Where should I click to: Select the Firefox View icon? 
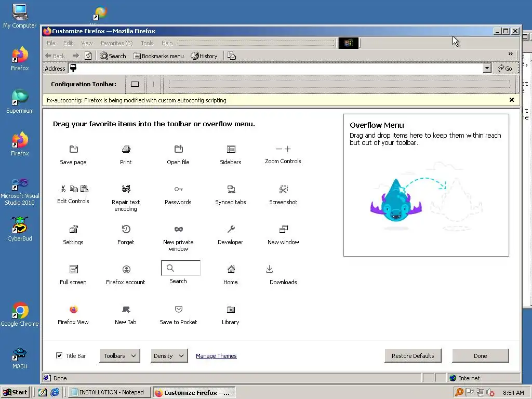point(74,309)
